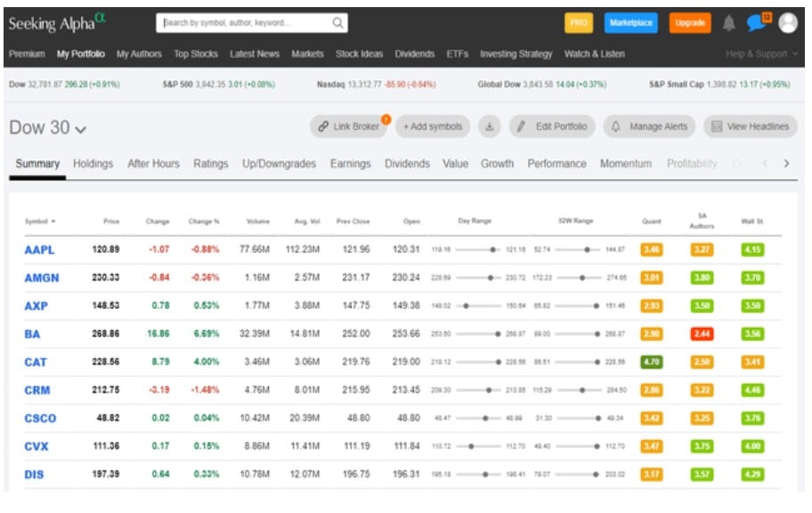Viewport: 812px width, 513px height.
Task: Click the CVX day range slider
Action: [478, 446]
